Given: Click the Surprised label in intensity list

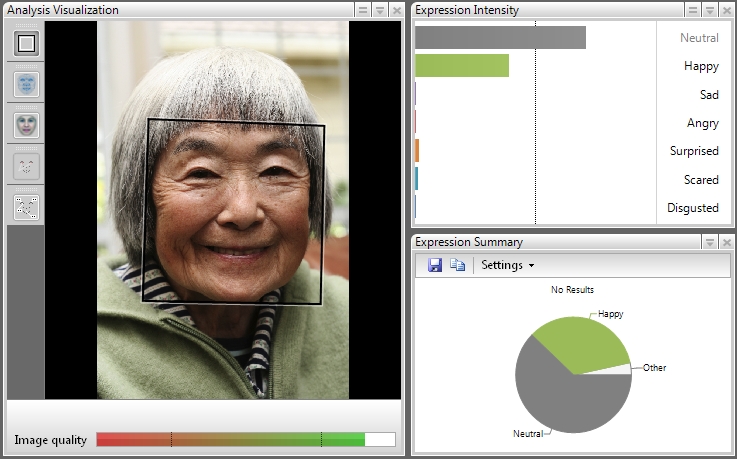Looking at the screenshot, I should point(694,151).
